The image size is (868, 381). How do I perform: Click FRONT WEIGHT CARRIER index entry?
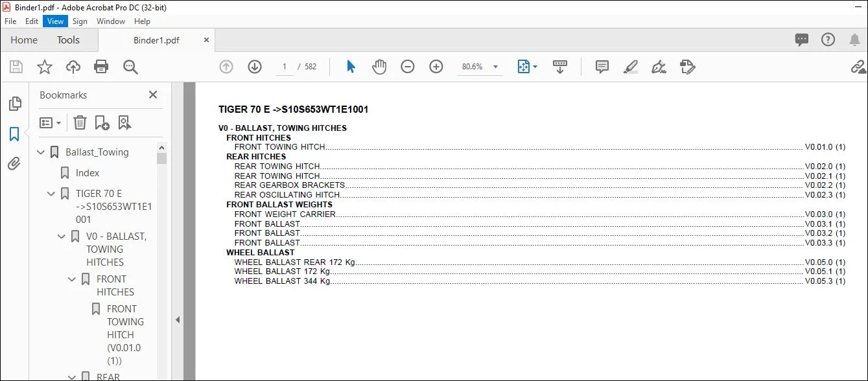(285, 214)
